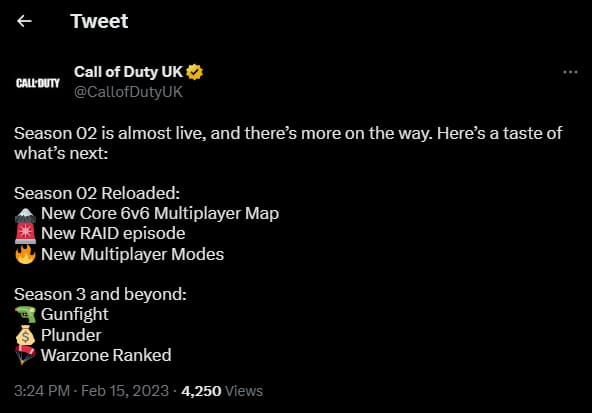The width and height of the screenshot is (592, 413).
Task: Open the @CallofDutyUK handle link
Action: 128,92
